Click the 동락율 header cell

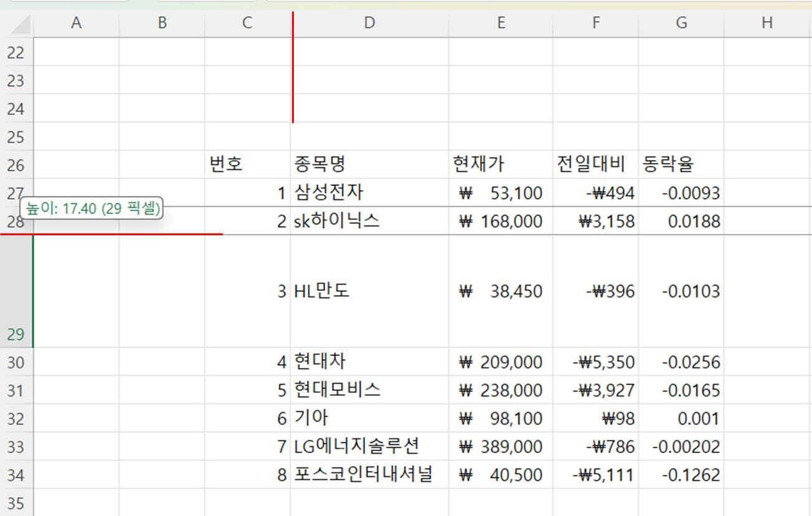click(x=681, y=164)
